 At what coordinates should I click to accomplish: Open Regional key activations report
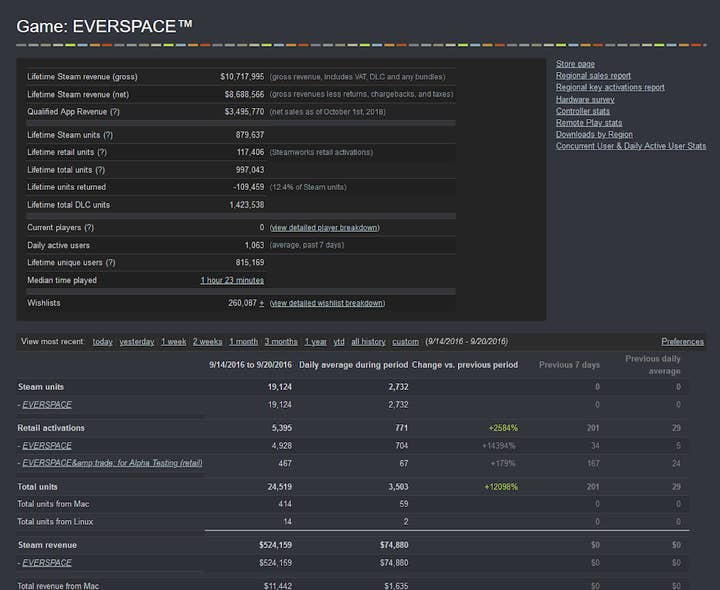point(610,87)
